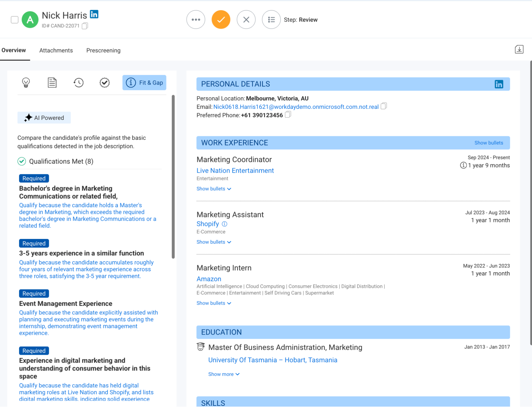Click the Marketing Assistant job title
Image resolution: width=532 pixels, height=408 pixels.
pyautogui.click(x=230, y=215)
